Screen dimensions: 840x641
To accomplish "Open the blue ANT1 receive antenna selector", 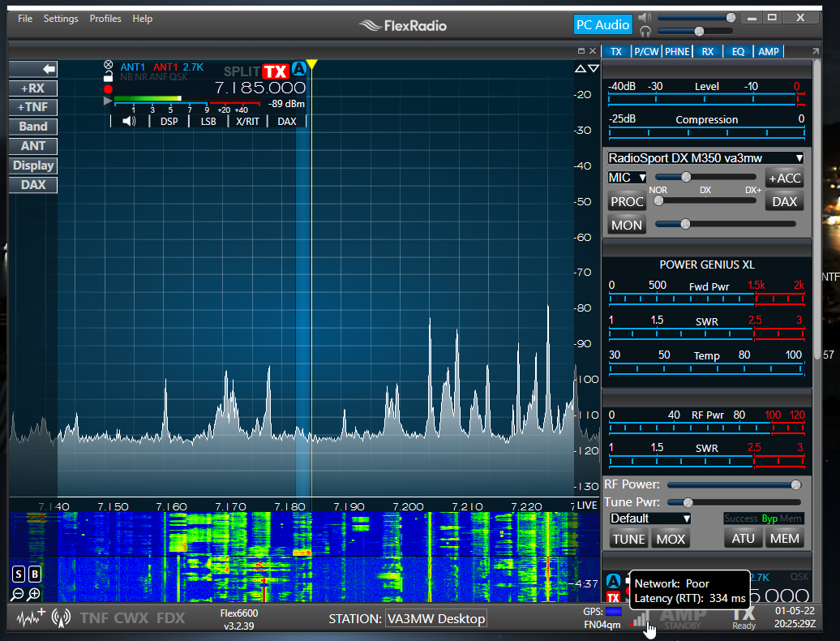I will tap(133, 67).
